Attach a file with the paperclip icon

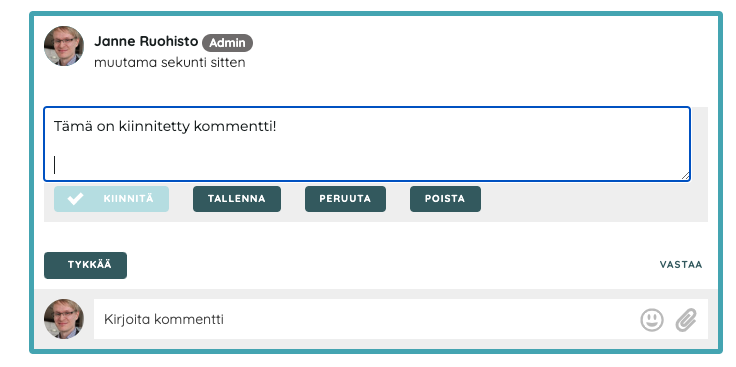(686, 320)
